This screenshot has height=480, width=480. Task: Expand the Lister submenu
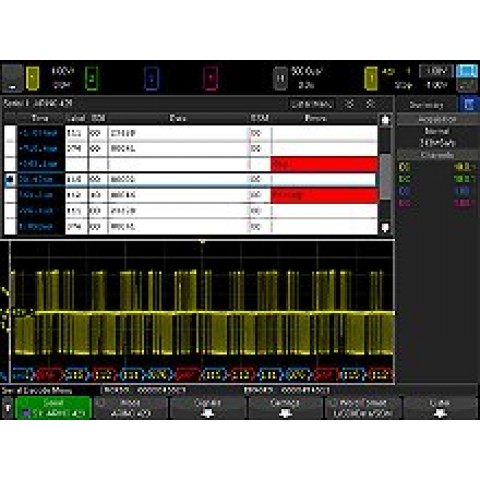click(x=440, y=408)
